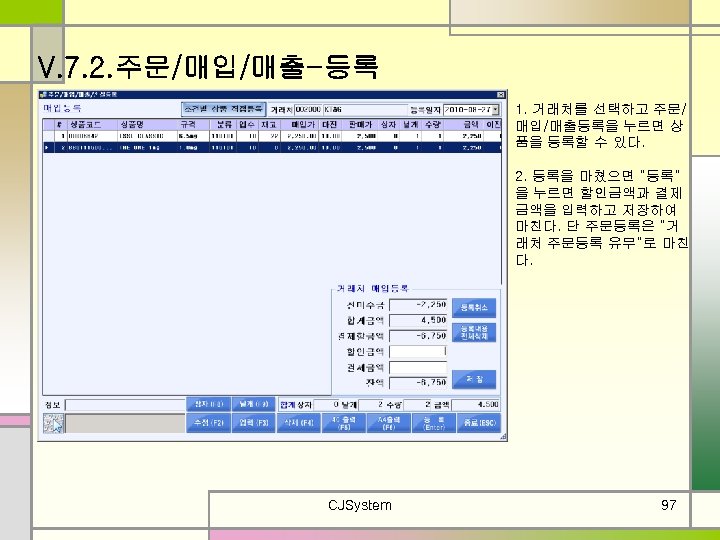Click the 상품명 column header
Viewport: 720px width, 540px height.
point(147,124)
